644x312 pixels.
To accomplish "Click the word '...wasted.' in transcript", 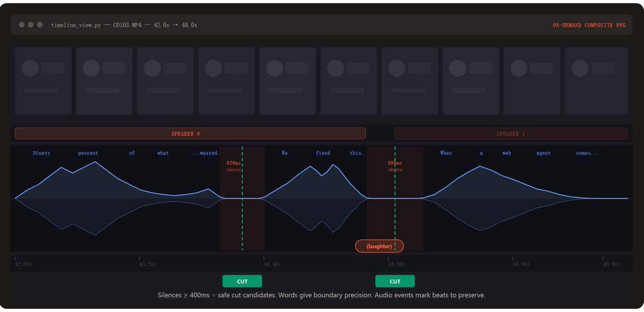I will point(205,153).
